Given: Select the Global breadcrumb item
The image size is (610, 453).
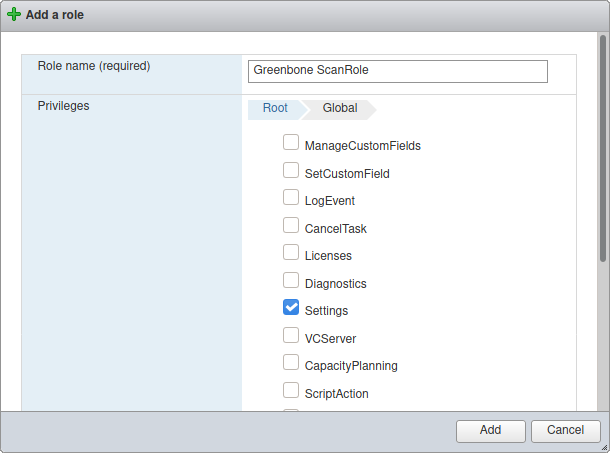Looking at the screenshot, I should click(340, 108).
